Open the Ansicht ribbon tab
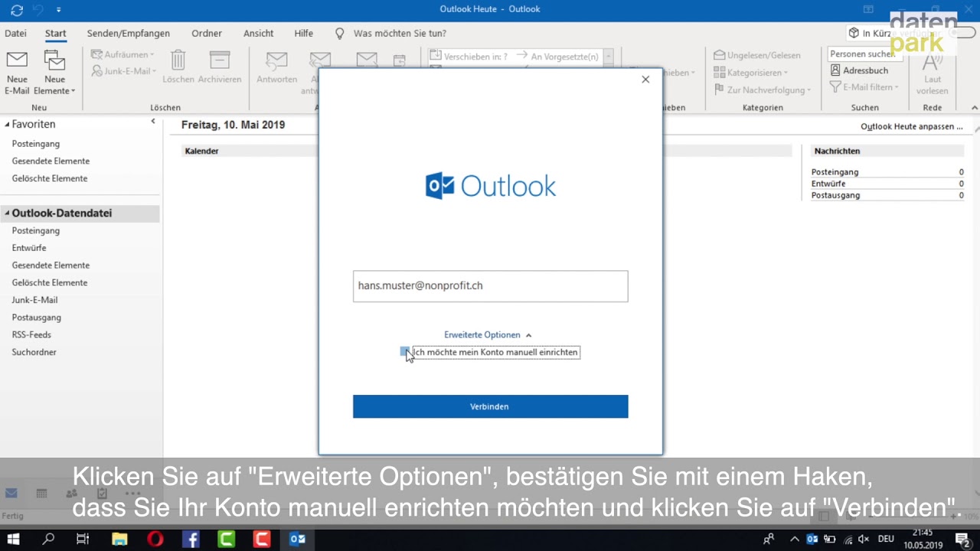 (x=259, y=34)
